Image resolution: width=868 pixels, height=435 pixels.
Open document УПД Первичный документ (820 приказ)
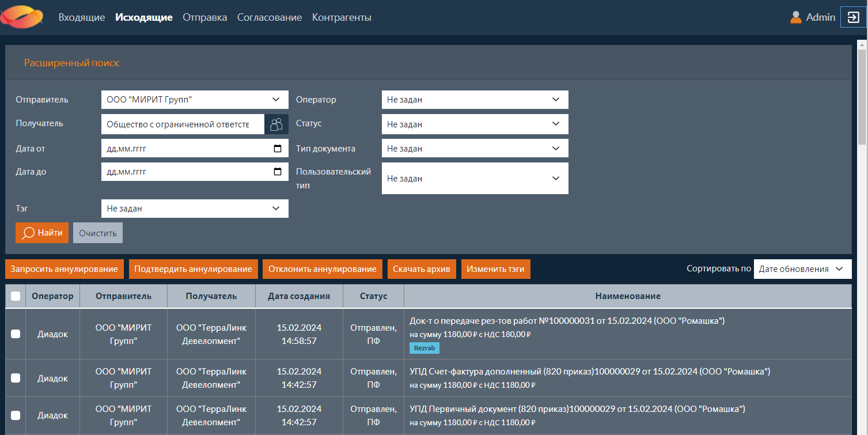click(x=578, y=409)
